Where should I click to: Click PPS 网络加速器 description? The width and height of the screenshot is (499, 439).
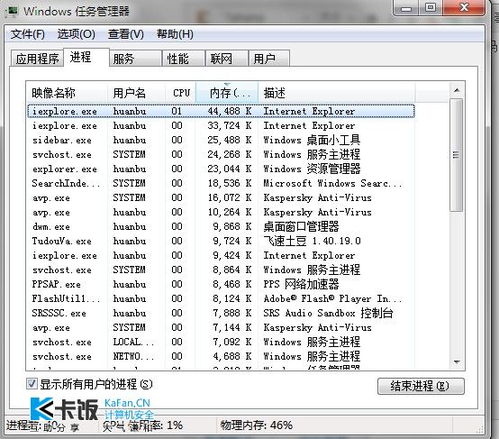pyautogui.click(x=301, y=284)
